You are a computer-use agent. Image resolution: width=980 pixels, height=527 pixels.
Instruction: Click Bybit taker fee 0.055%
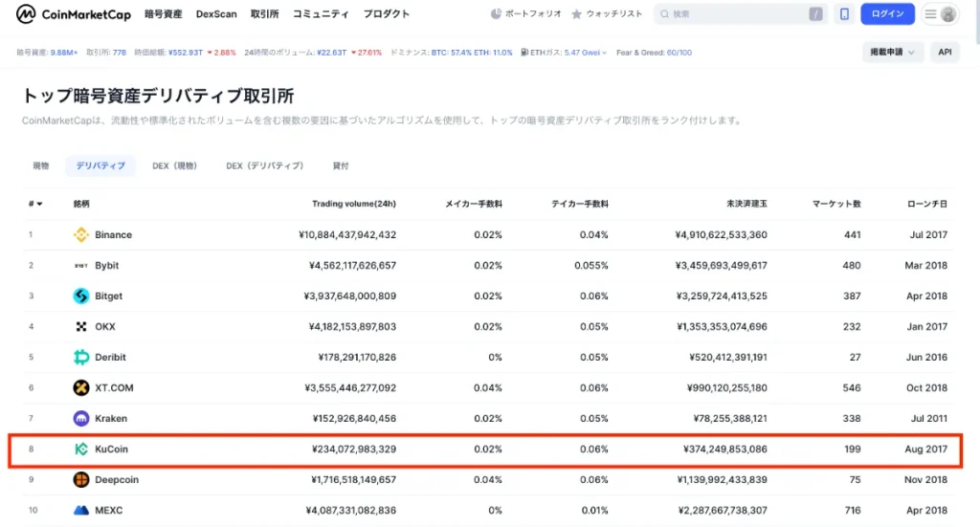[591, 265]
